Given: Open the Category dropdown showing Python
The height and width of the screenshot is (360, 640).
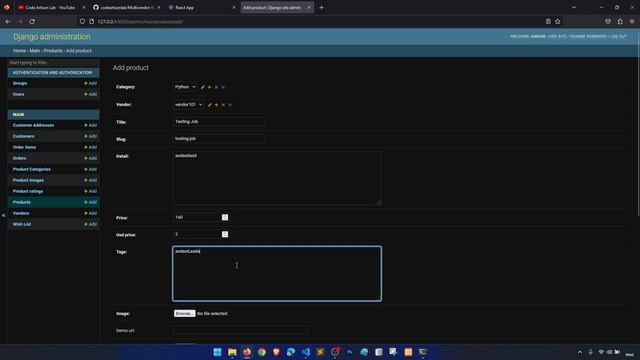Looking at the screenshot, I should click(x=185, y=87).
